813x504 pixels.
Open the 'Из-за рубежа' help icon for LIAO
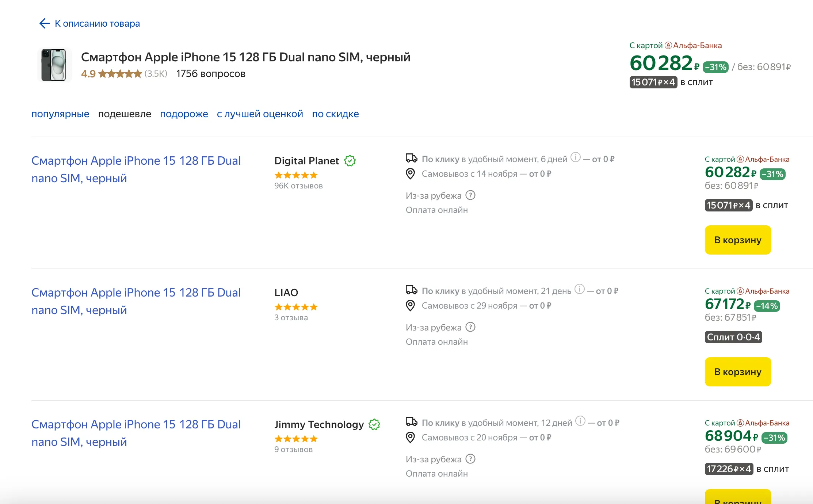[x=470, y=327]
